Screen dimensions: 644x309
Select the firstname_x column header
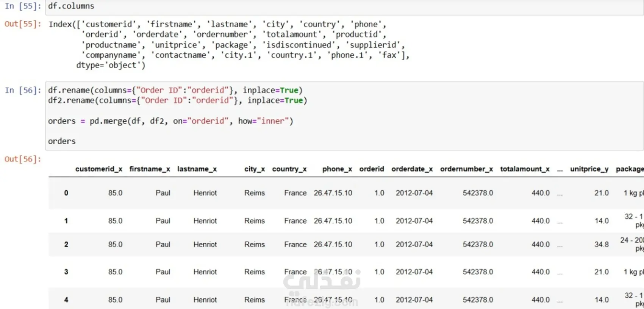pyautogui.click(x=150, y=169)
